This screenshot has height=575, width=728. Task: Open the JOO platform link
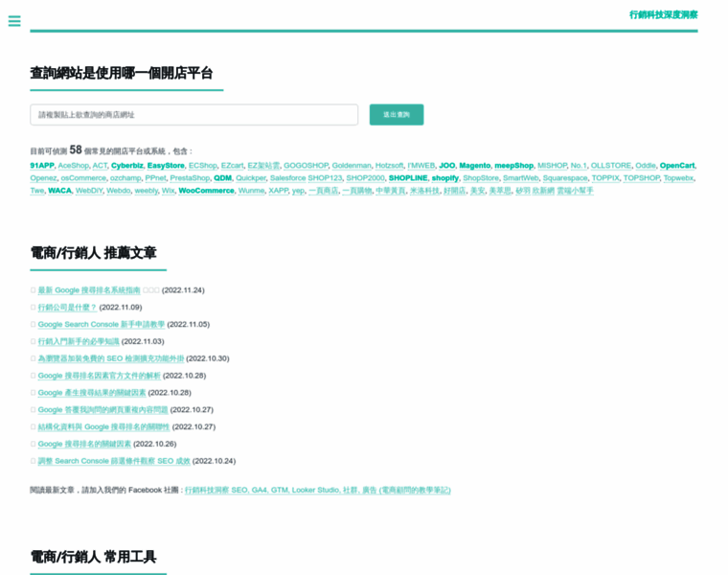point(447,166)
